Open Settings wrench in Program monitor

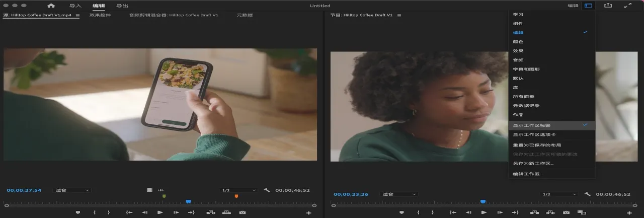coord(587,194)
